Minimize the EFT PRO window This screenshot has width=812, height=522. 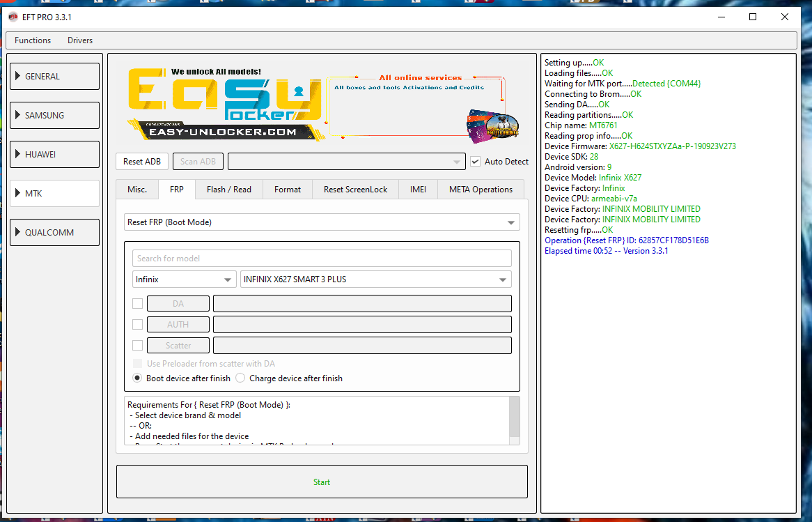721,17
